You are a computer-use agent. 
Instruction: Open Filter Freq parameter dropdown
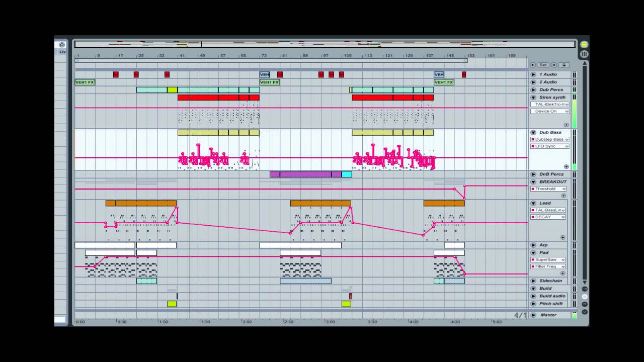(548, 266)
